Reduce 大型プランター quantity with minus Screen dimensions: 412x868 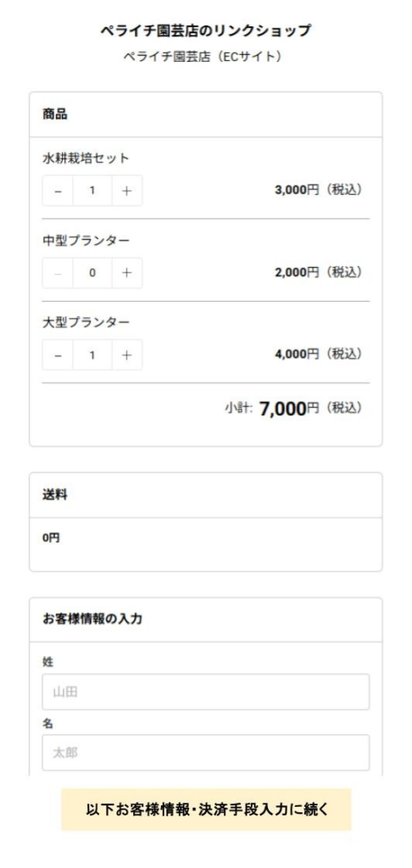coord(58,355)
